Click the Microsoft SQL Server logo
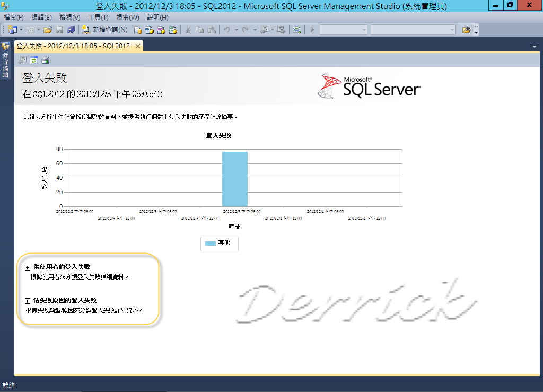This screenshot has height=392, width=543. point(369,86)
